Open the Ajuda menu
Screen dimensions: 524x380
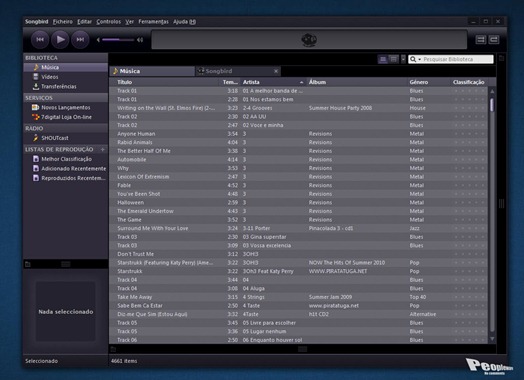click(184, 22)
